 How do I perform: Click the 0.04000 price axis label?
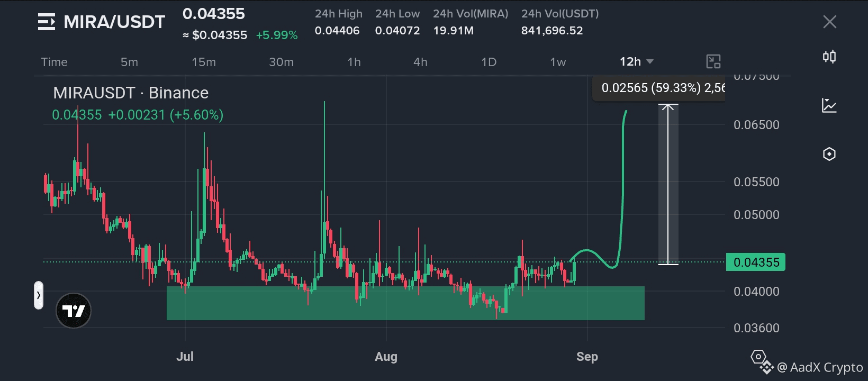pyautogui.click(x=756, y=292)
